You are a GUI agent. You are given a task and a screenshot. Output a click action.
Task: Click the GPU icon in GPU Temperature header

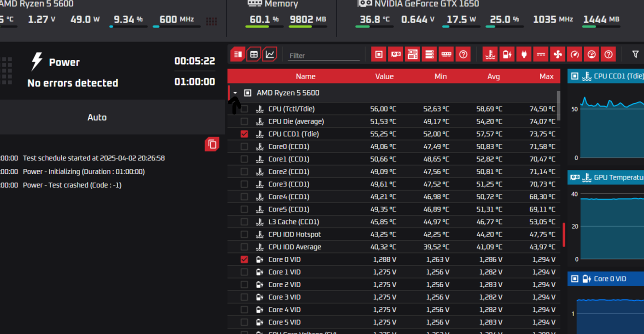(x=575, y=178)
